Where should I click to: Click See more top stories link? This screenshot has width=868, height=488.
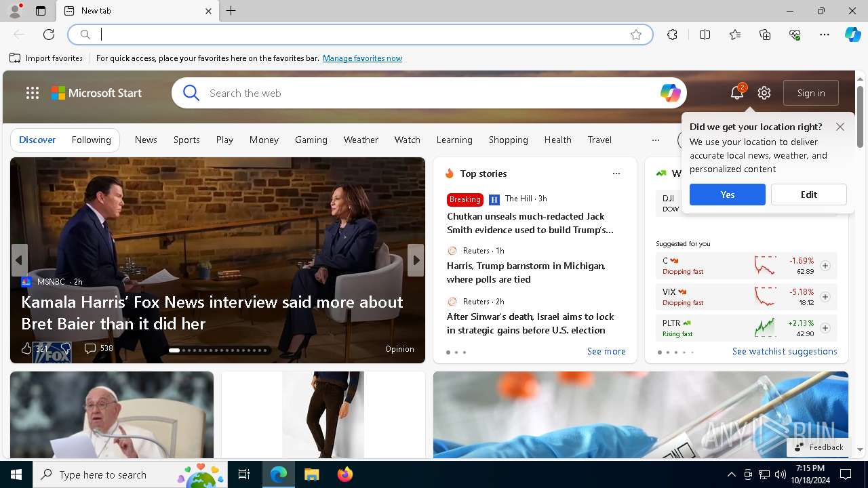click(606, 351)
